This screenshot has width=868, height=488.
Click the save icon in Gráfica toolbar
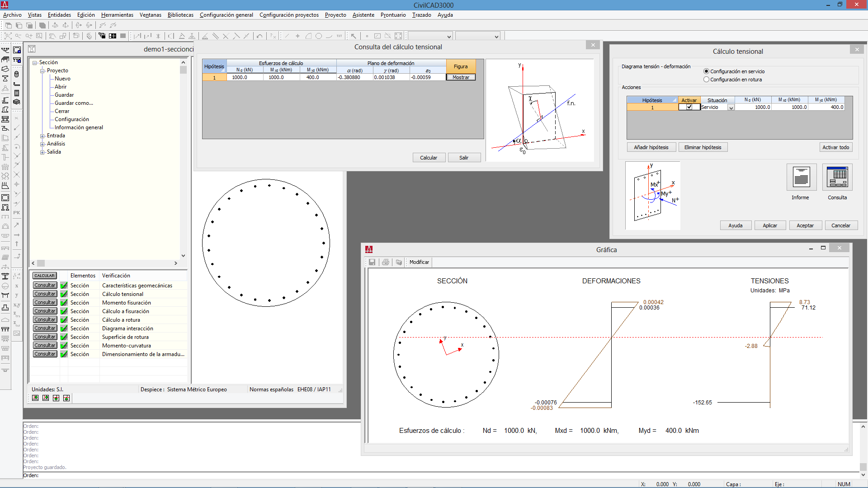pyautogui.click(x=372, y=262)
